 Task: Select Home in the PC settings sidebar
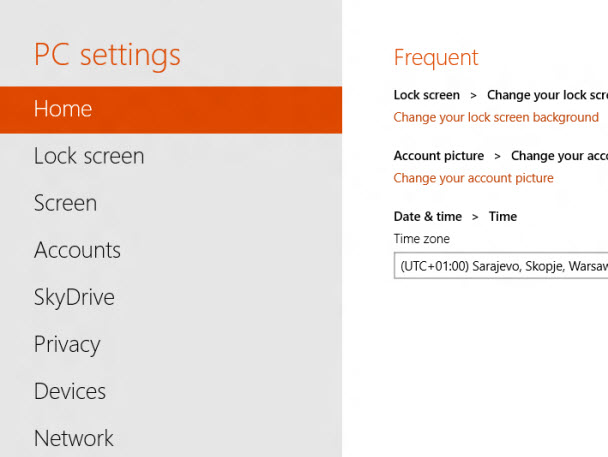[63, 109]
